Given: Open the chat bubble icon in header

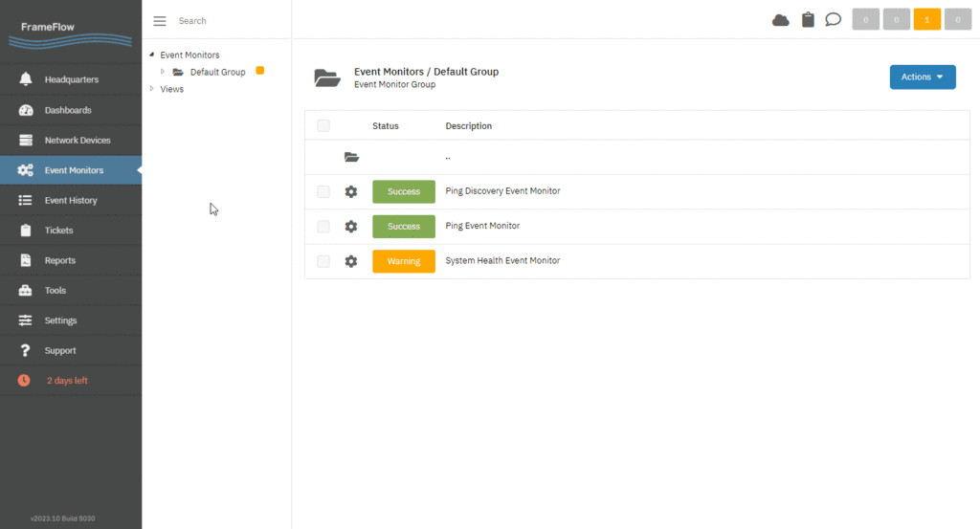Looking at the screenshot, I should click(x=834, y=20).
